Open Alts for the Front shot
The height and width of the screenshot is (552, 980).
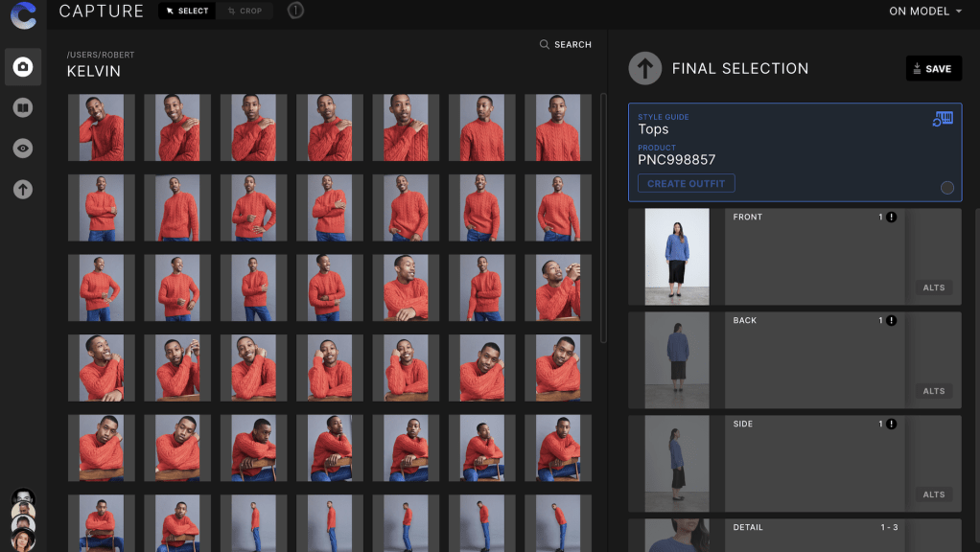934,287
